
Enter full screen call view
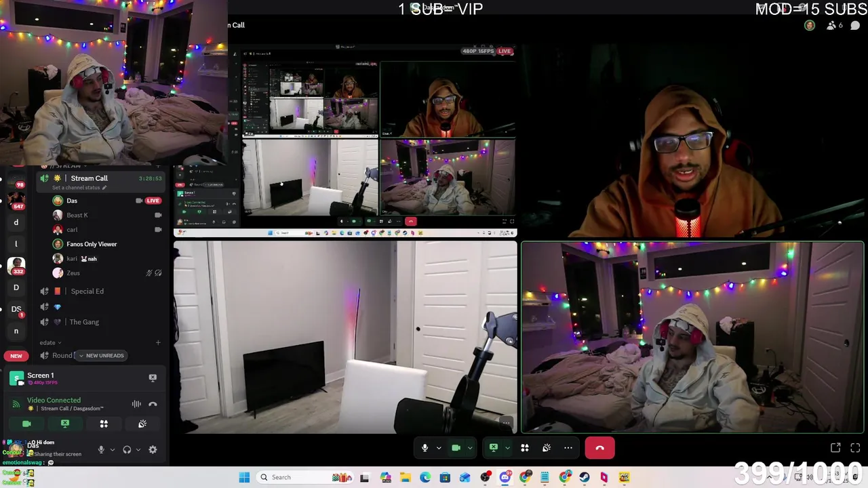point(855,448)
